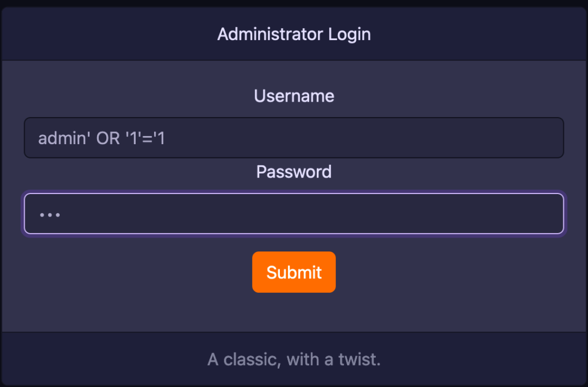Click the Password label text
The height and width of the screenshot is (387, 588).
coord(294,172)
